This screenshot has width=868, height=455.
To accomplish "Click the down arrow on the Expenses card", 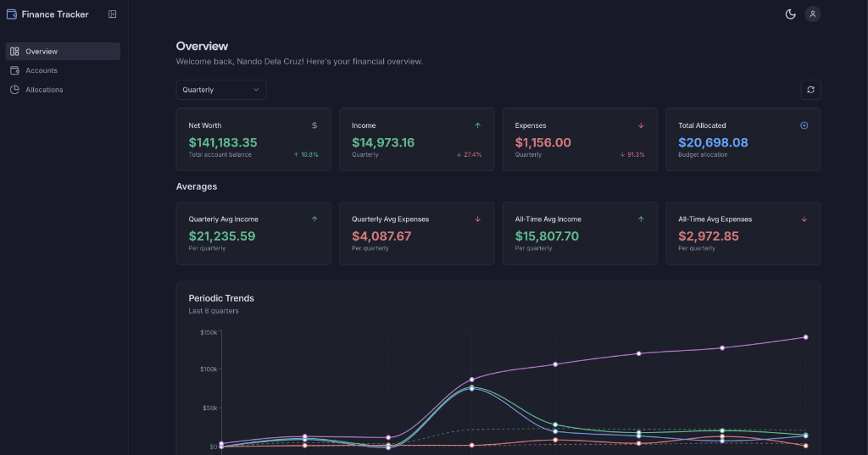I will [x=641, y=125].
